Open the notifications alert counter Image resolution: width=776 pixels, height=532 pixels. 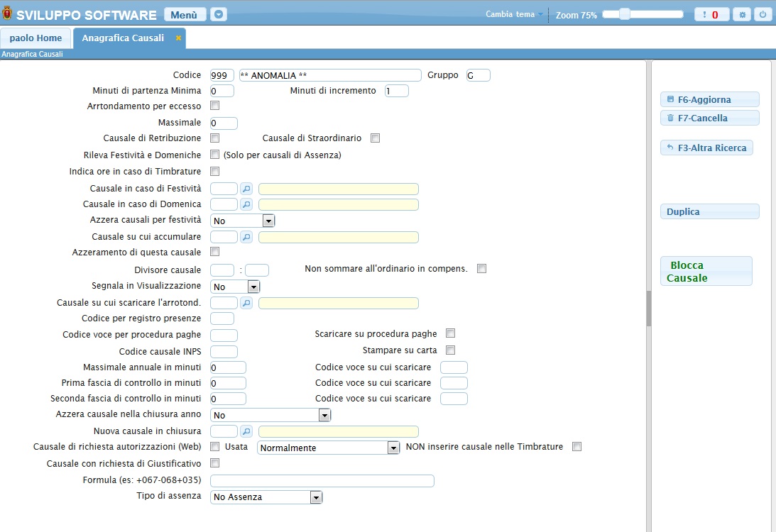click(x=711, y=14)
